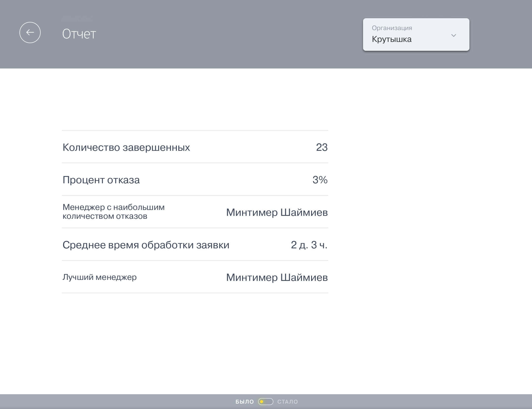Select the СТАЛО label at bottom
The height and width of the screenshot is (409, 532).
287,402
